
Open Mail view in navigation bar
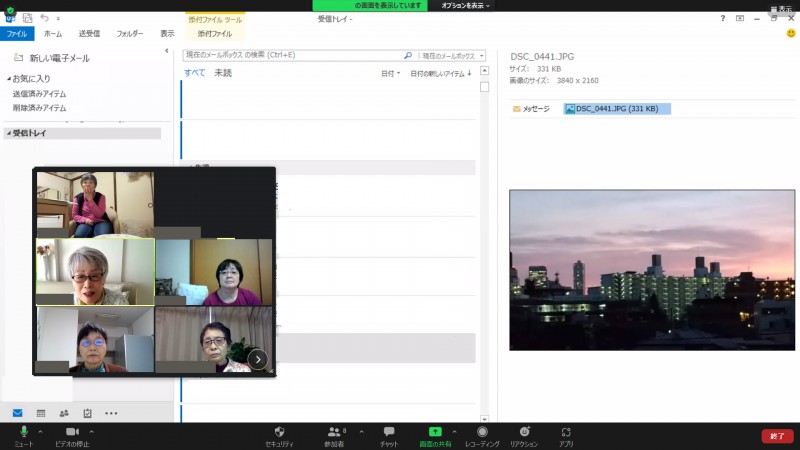pyautogui.click(x=17, y=413)
